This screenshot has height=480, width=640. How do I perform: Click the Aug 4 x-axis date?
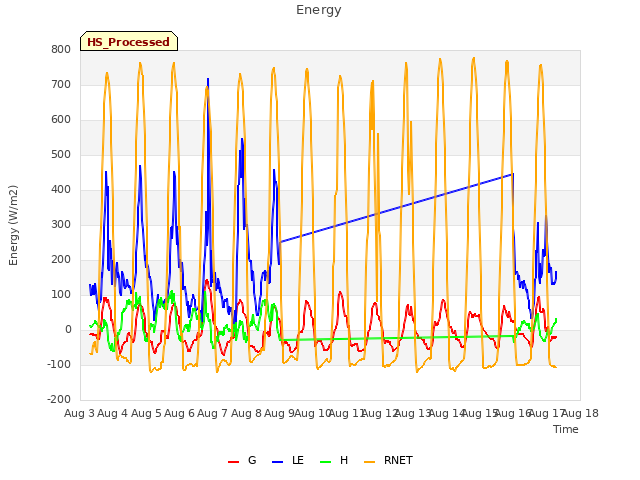pyautogui.click(x=112, y=413)
